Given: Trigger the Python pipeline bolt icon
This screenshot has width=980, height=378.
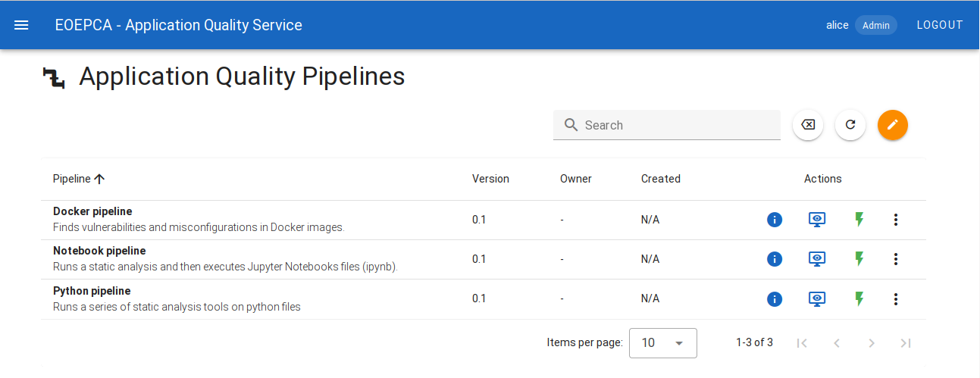Looking at the screenshot, I should (859, 299).
